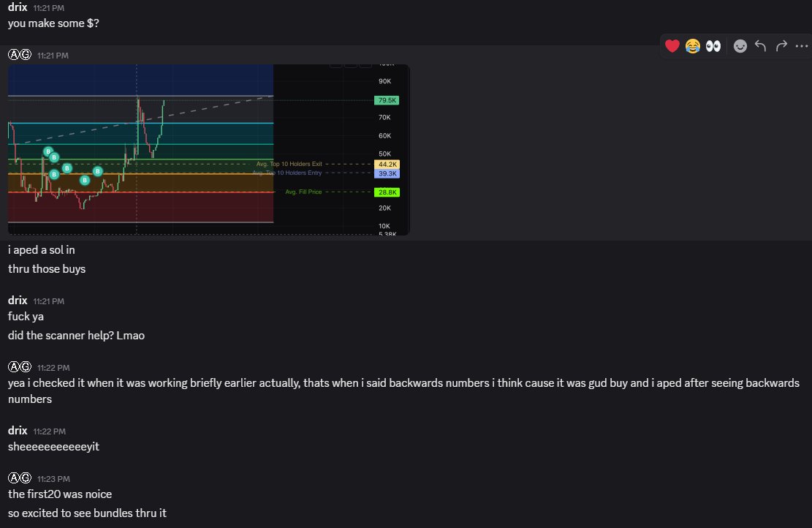Click the message 'fuck ya'
Image resolution: width=812 pixels, height=528 pixels.
tap(26, 317)
